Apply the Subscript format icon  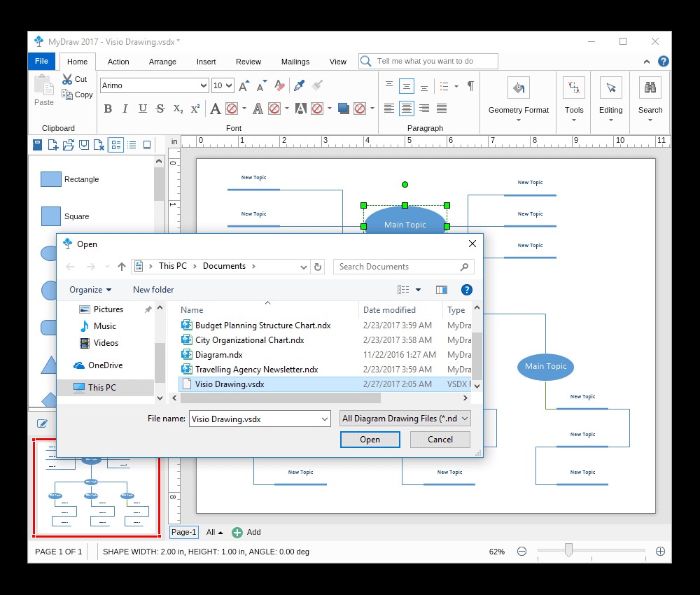pos(178,108)
